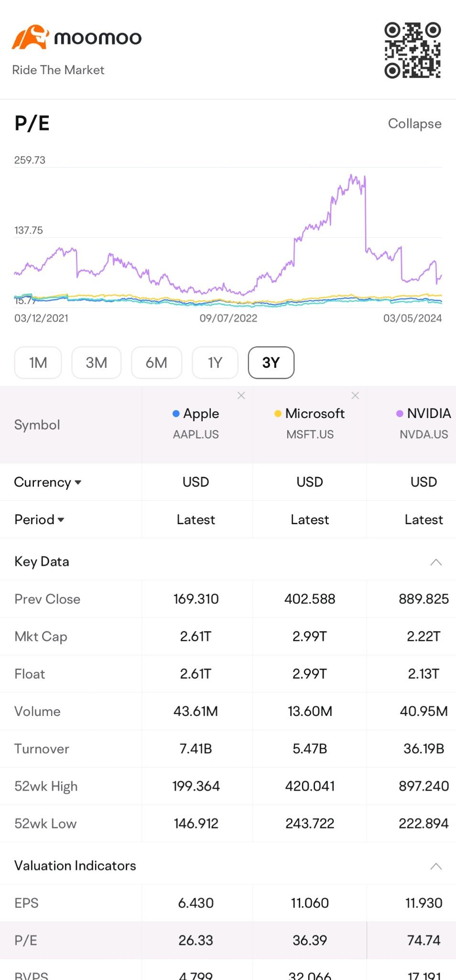Open the QR code image

pyautogui.click(x=413, y=50)
